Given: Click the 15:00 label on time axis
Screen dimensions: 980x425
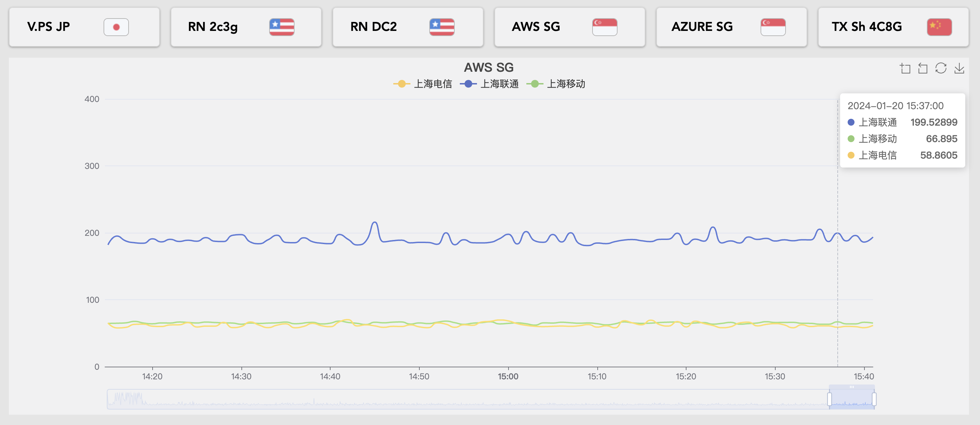Looking at the screenshot, I should point(508,377).
